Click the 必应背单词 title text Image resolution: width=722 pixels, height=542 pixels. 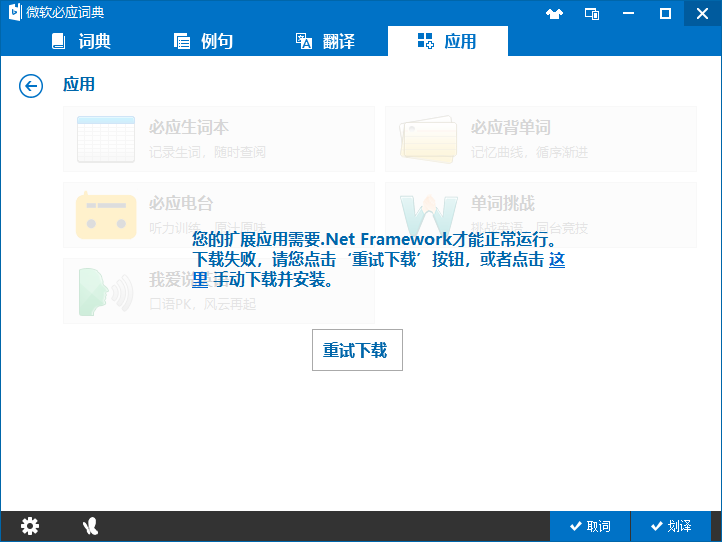[511, 128]
